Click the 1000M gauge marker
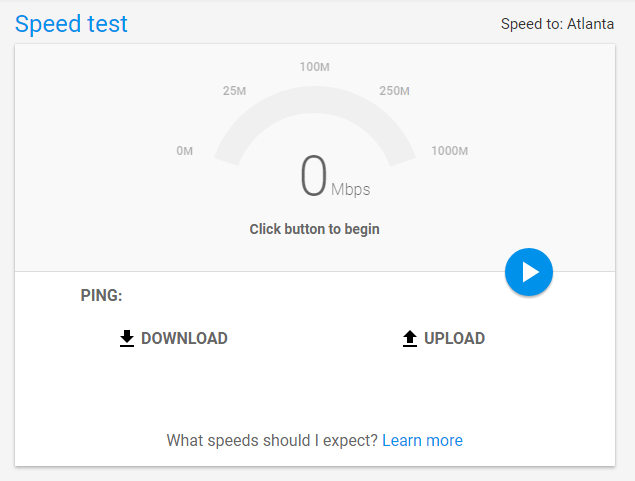 (450, 151)
